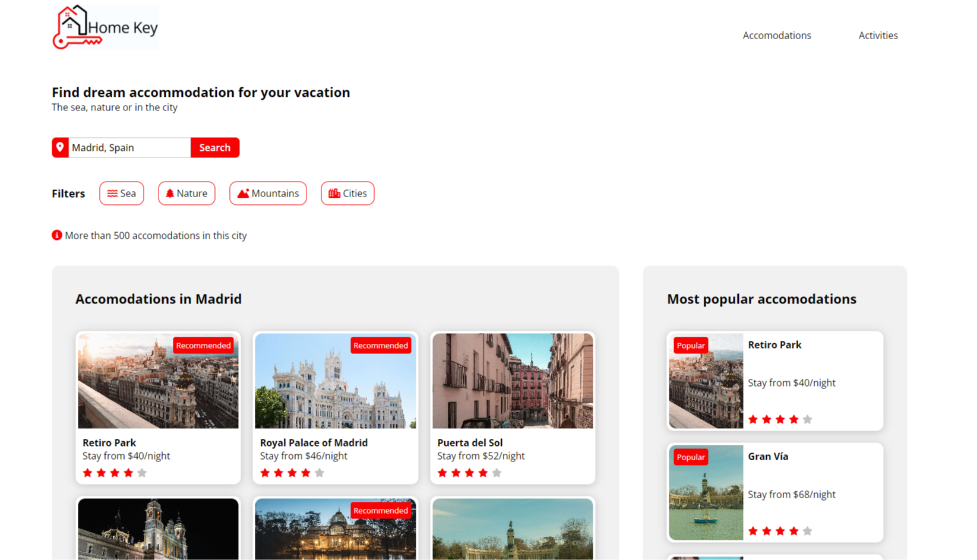Click the "Retiro Park" title in Accomodations in Madrid
This screenshot has width=977, height=560.
(109, 442)
